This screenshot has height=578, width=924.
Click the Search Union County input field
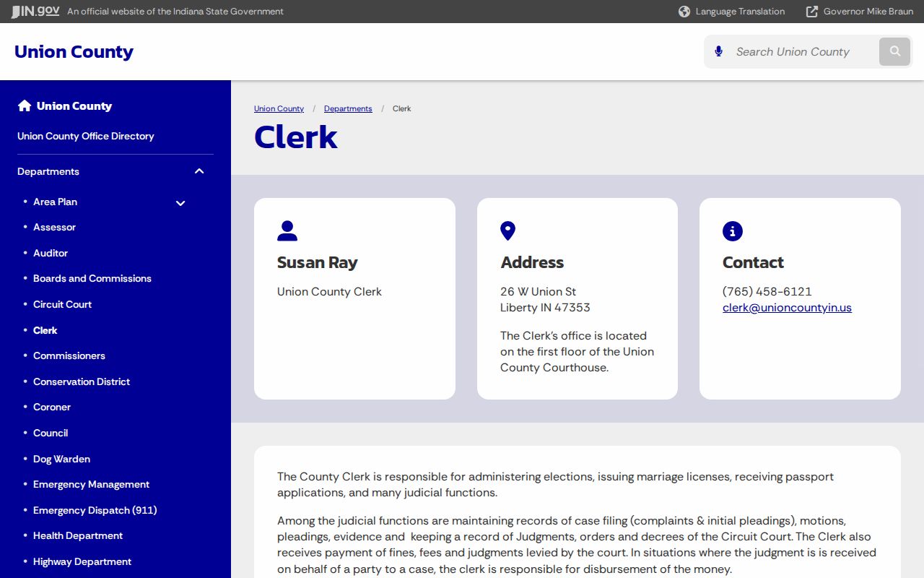click(x=801, y=51)
